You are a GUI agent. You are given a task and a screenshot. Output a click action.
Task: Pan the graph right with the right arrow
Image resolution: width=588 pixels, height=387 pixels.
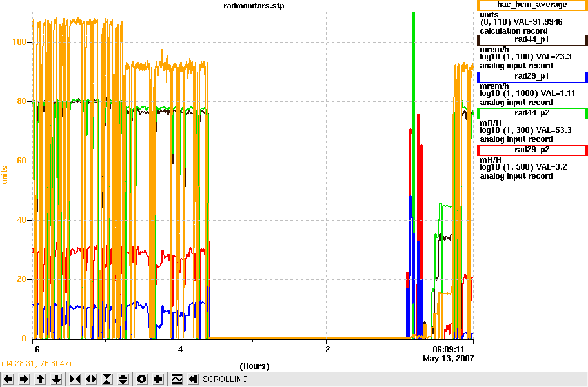[24, 379]
